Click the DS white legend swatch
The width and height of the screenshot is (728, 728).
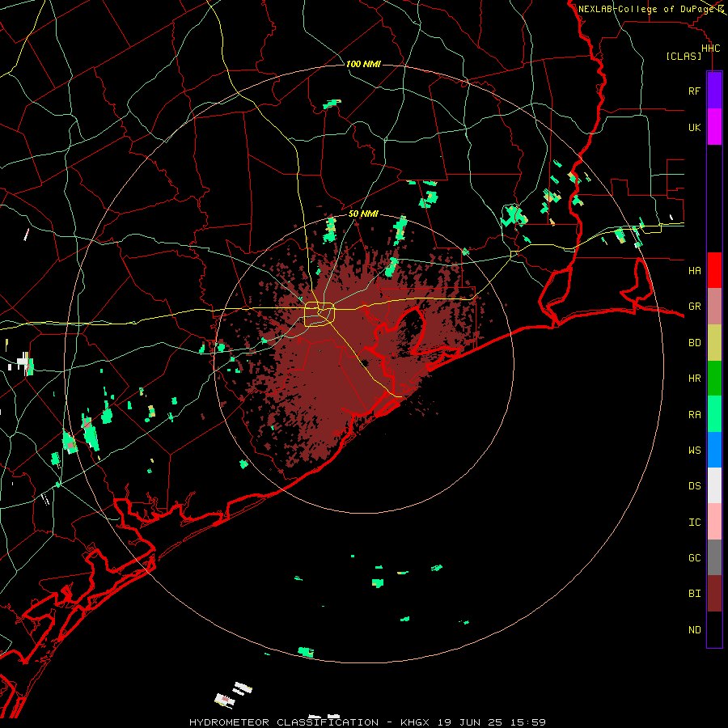click(x=714, y=485)
